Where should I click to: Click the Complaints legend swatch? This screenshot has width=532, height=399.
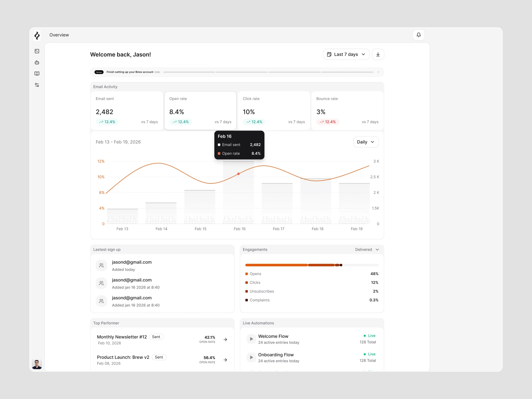[x=247, y=300]
